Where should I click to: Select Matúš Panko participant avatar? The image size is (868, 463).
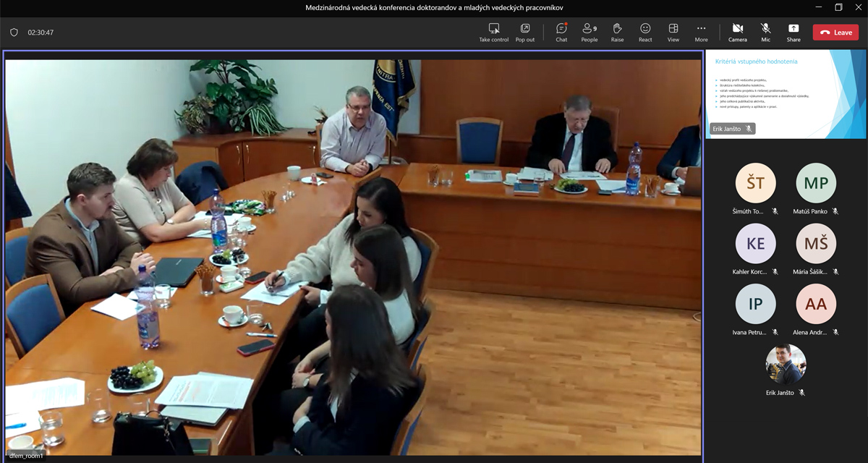(x=816, y=183)
